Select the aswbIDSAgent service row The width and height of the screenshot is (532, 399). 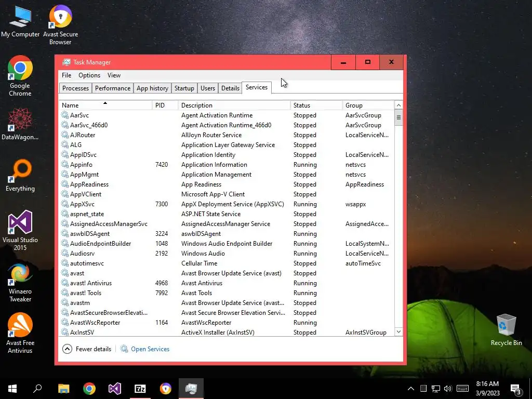pos(227,233)
